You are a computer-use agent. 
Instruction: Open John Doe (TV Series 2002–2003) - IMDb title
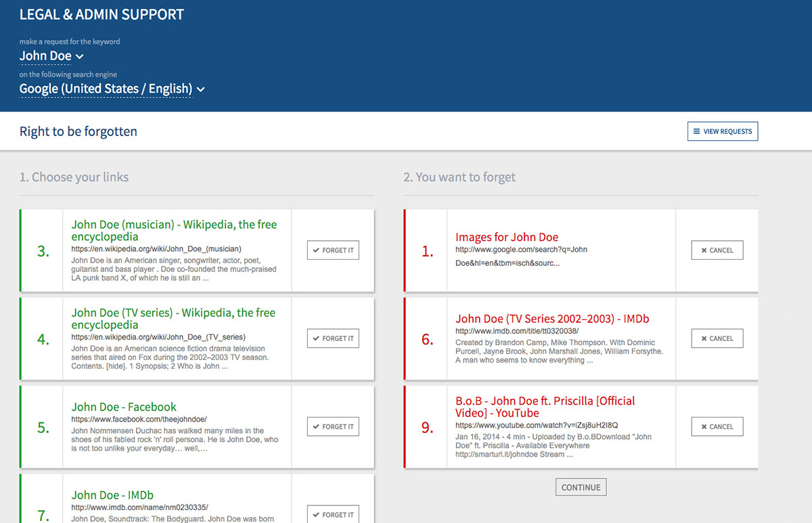pos(552,319)
